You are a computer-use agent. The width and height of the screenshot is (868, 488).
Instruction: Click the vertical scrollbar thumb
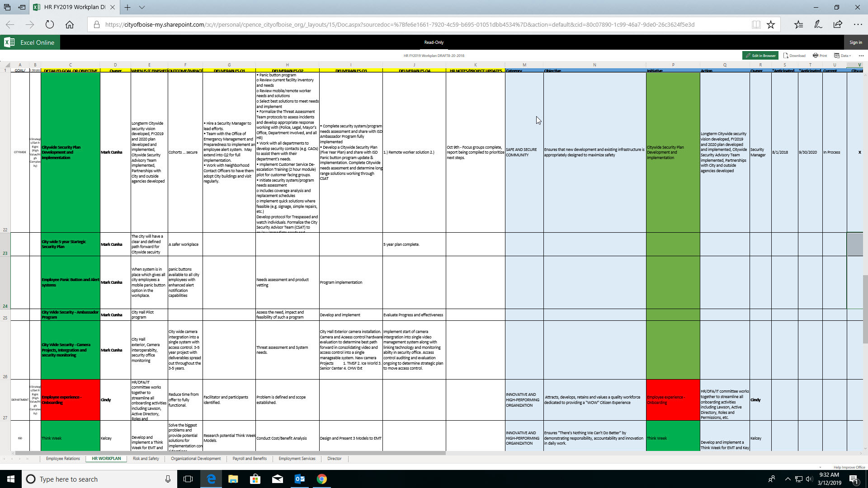point(865,310)
